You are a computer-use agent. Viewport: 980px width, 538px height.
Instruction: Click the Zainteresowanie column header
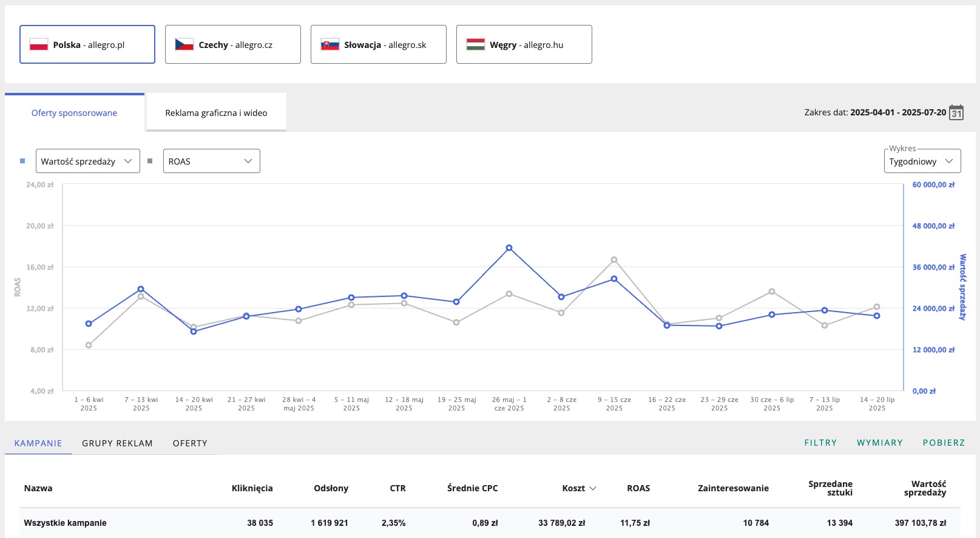point(733,488)
